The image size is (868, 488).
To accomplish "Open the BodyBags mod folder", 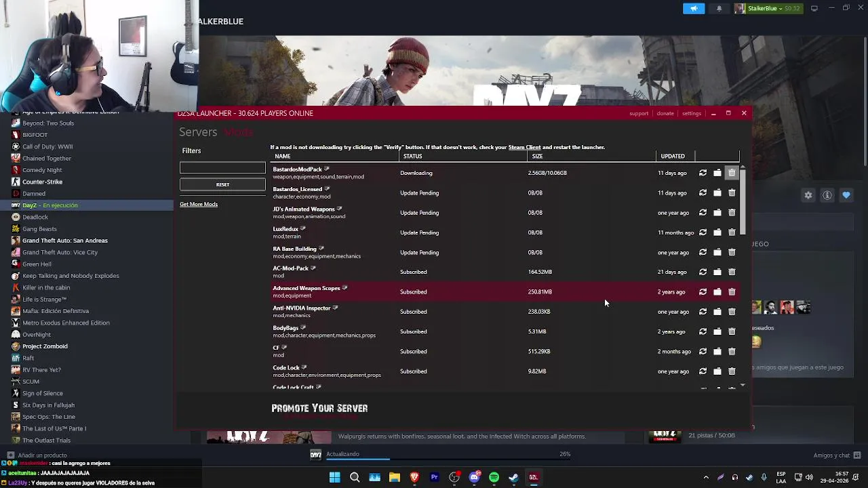I will tap(717, 332).
